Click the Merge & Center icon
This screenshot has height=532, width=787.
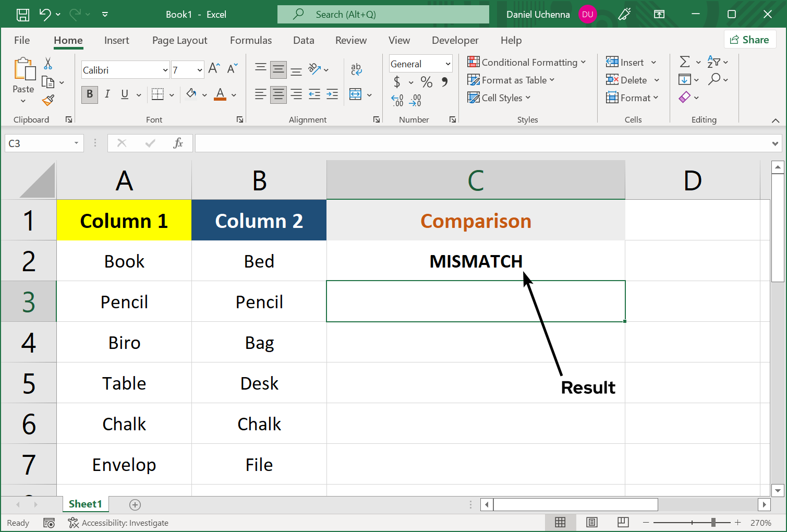tap(356, 94)
